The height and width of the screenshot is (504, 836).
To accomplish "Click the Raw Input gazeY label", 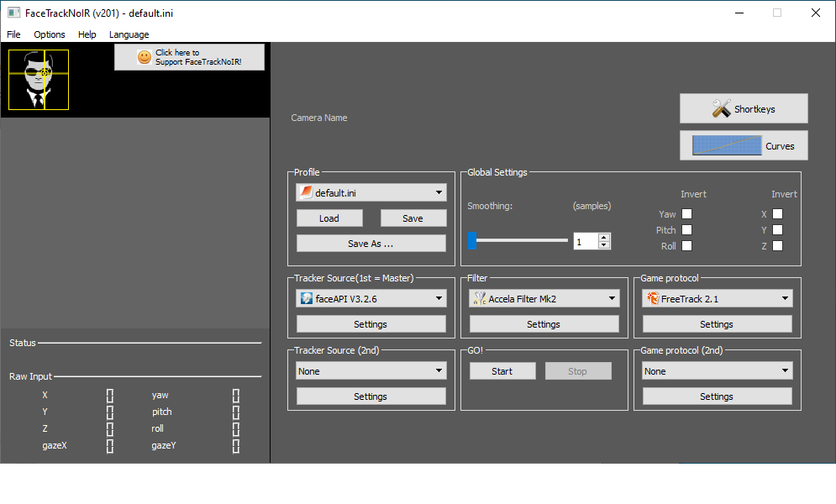I will (x=163, y=445).
